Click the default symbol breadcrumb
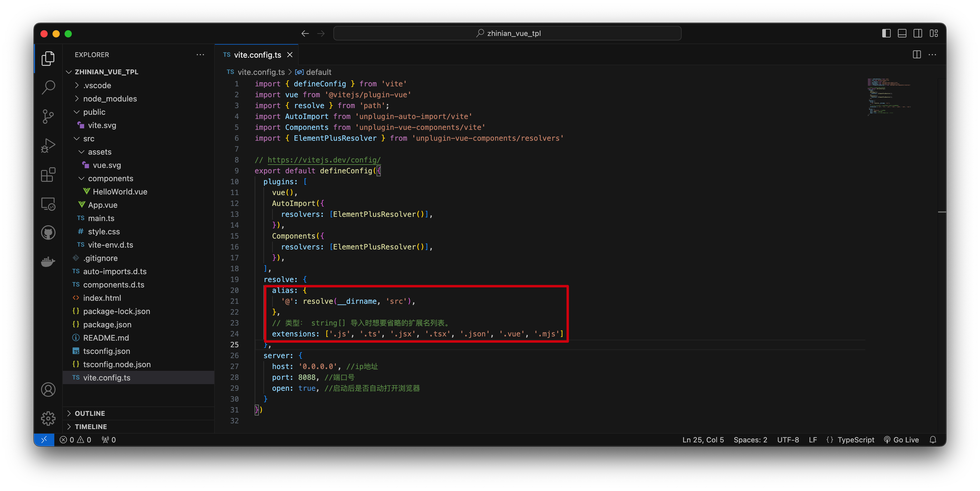Viewport: 980px width, 491px height. (x=314, y=72)
